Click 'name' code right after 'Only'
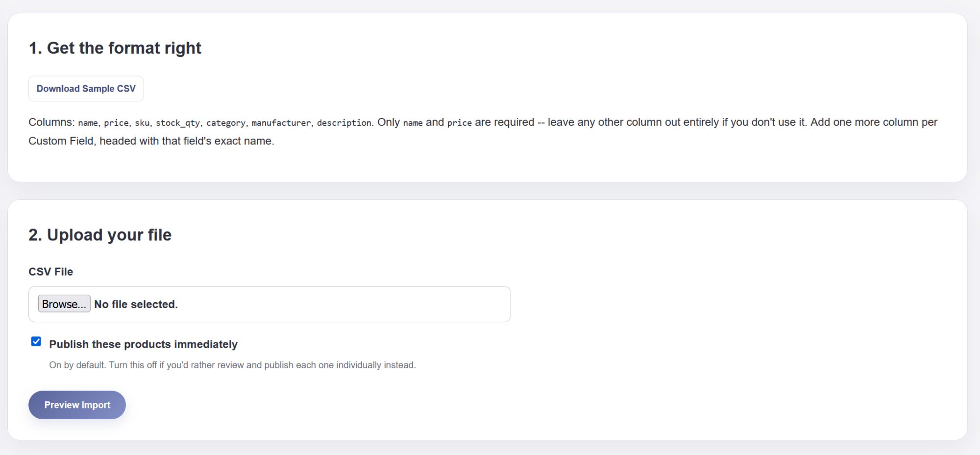Viewport: 980px width, 455px height. coord(413,123)
